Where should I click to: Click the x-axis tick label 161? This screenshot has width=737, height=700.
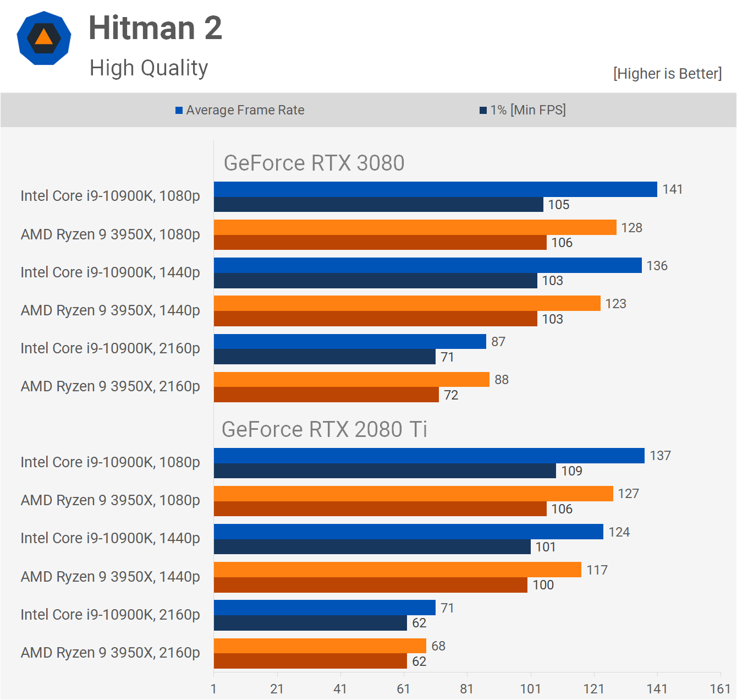tap(721, 689)
